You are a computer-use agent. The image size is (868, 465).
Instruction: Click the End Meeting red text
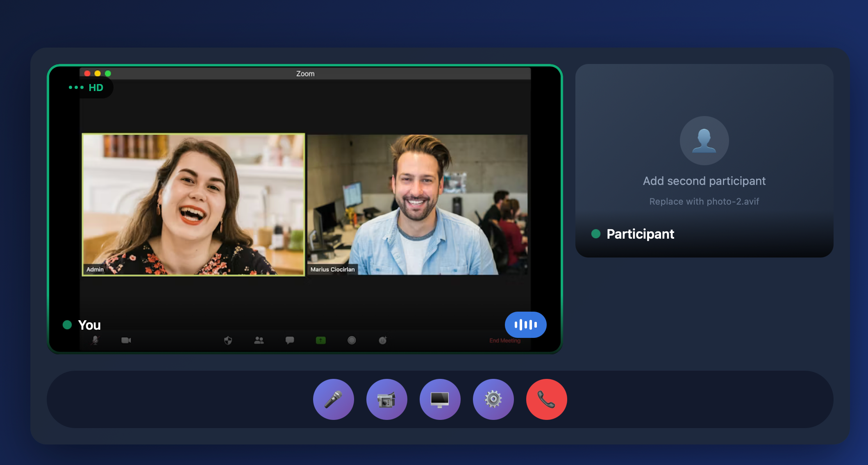(x=504, y=340)
